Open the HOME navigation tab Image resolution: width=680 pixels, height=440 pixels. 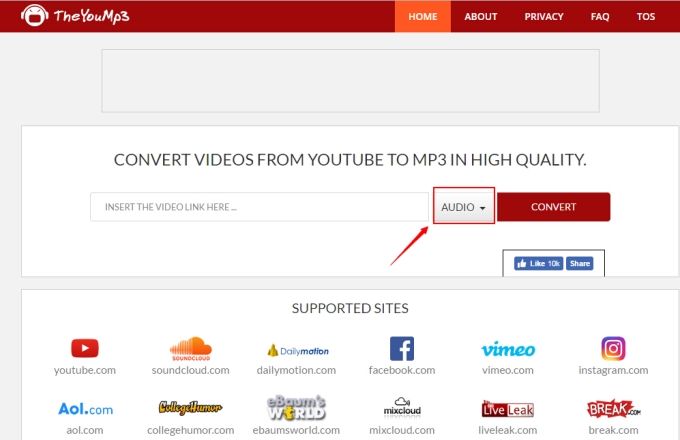(x=422, y=16)
